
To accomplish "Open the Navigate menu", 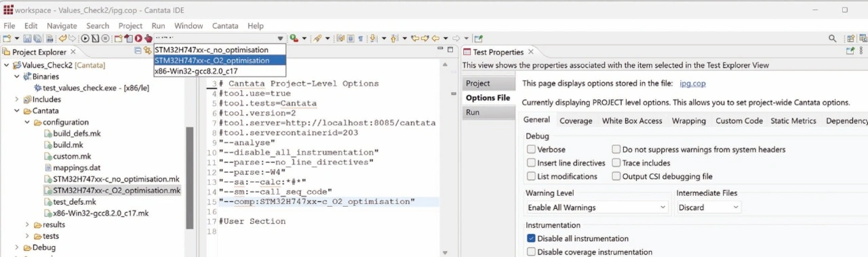I will click(x=62, y=26).
